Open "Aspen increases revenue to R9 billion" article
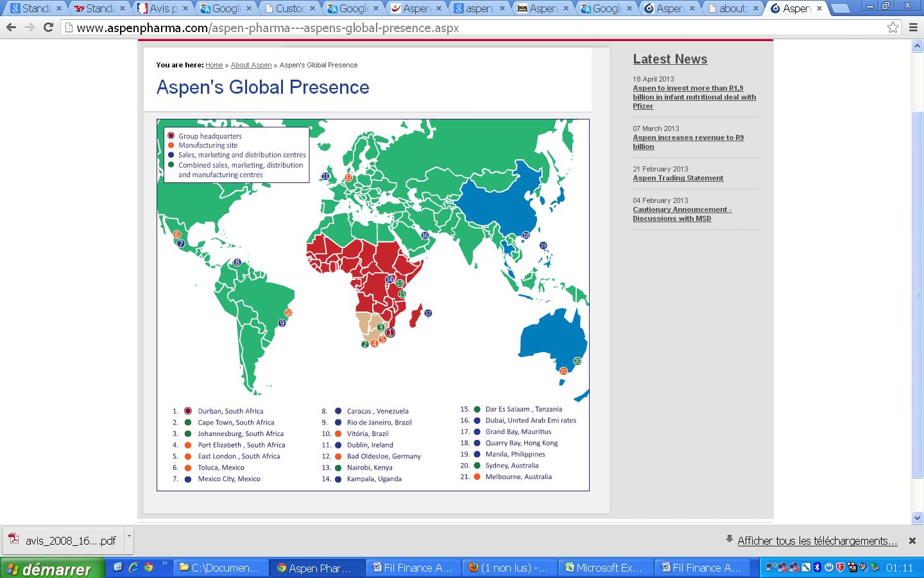Screen dimensions: 924x578 [x=689, y=142]
